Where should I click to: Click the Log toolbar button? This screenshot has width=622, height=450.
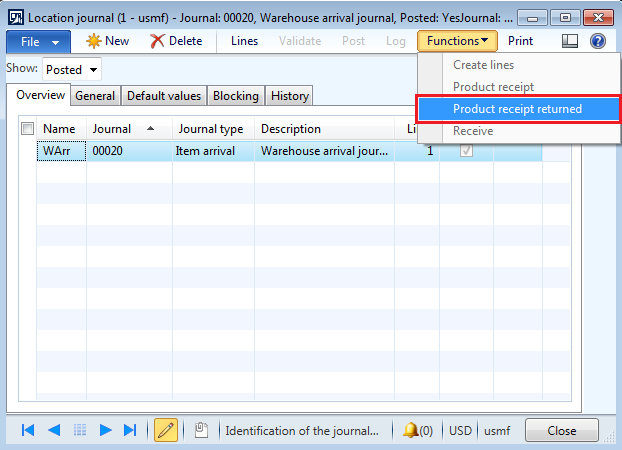[395, 41]
